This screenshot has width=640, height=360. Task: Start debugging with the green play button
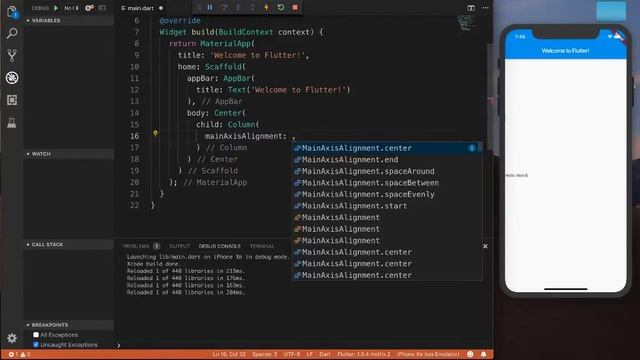pyautogui.click(x=56, y=8)
